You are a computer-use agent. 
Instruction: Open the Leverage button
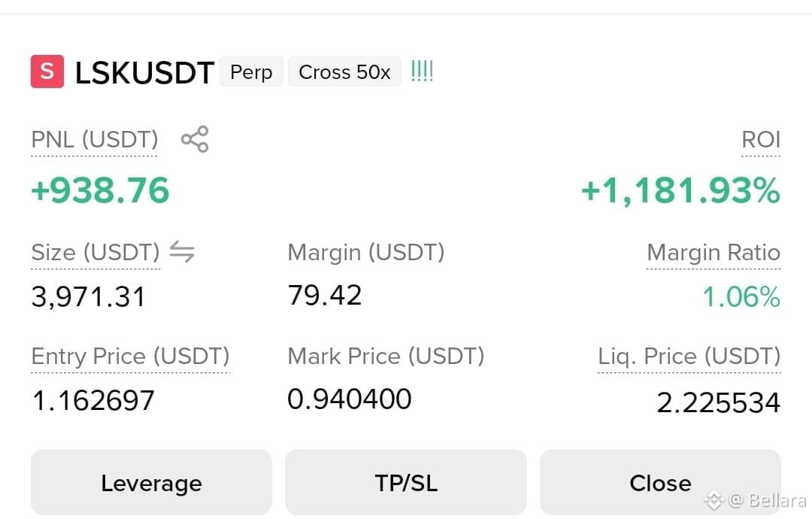[x=151, y=482]
